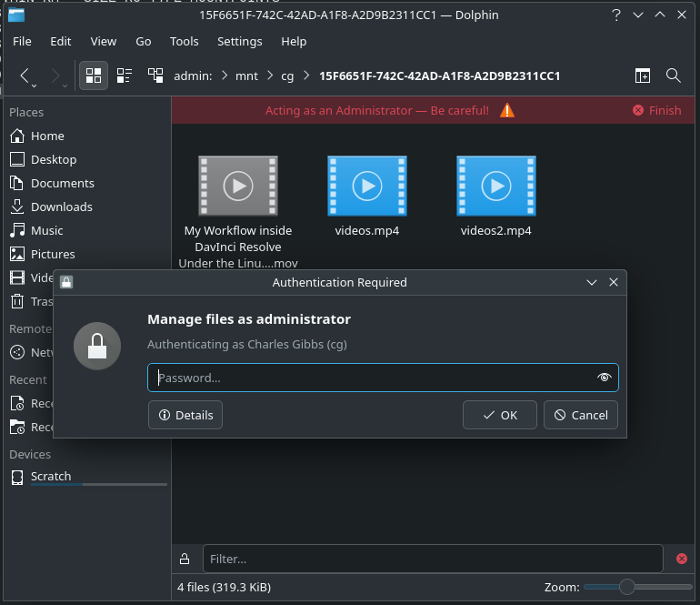Toggle password visibility eye icon
The image size is (700, 605).
pos(605,378)
